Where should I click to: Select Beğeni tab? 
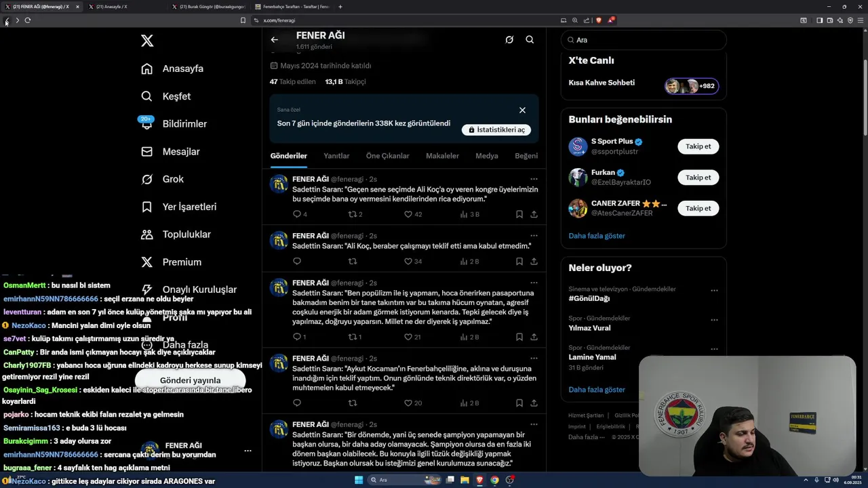[526, 156]
